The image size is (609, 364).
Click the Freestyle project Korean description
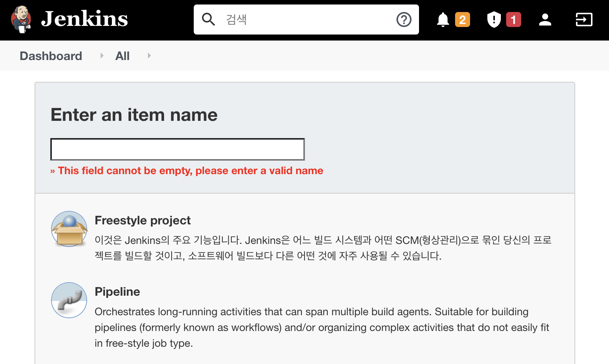(x=323, y=248)
